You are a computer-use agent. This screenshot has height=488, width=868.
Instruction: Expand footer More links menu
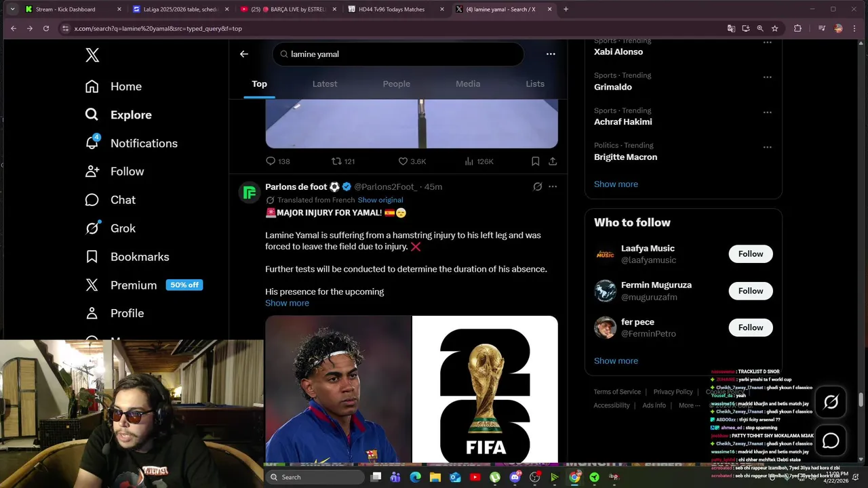(690, 405)
